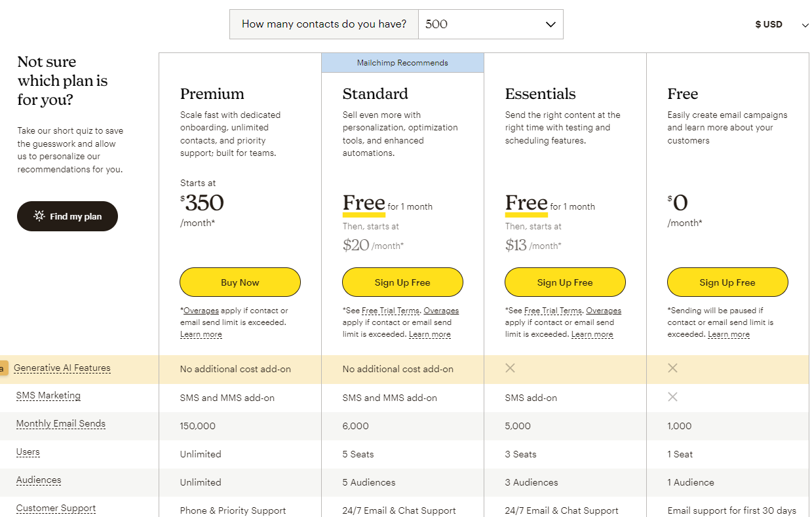Click Learn more under the Free plan
This screenshot has width=812, height=517.
(x=729, y=334)
